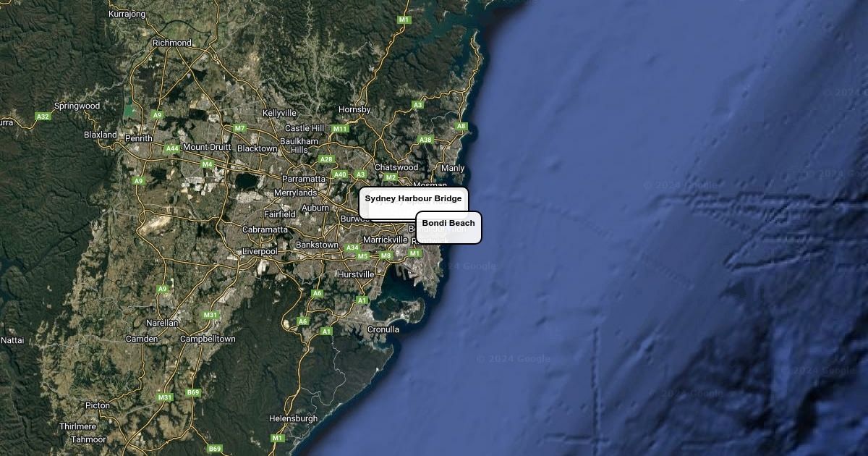Open the Sydney Harbour Bridge info label
Image resolution: width=868 pixels, height=456 pixels.
[413, 199]
